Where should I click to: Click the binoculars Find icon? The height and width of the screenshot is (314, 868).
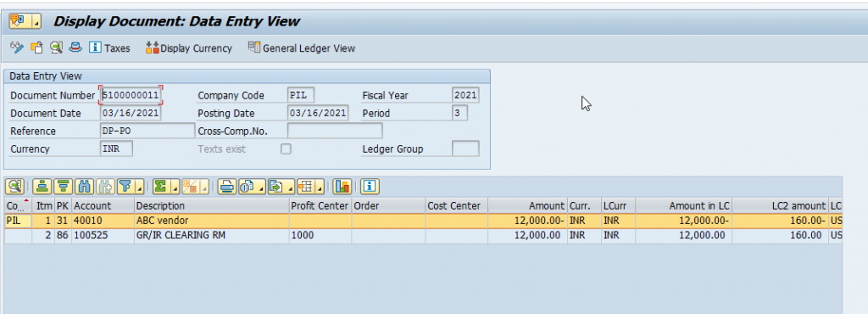[x=85, y=187]
